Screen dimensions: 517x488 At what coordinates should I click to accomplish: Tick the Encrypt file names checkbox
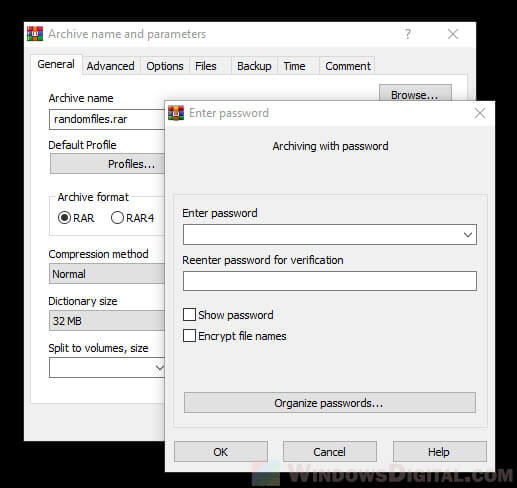click(189, 336)
